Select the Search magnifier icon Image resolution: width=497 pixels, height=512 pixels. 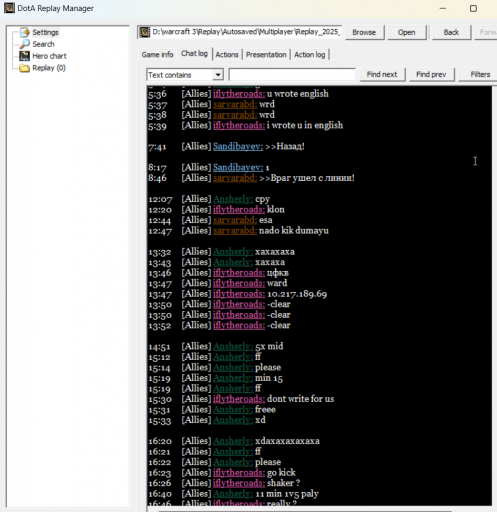coord(24,44)
